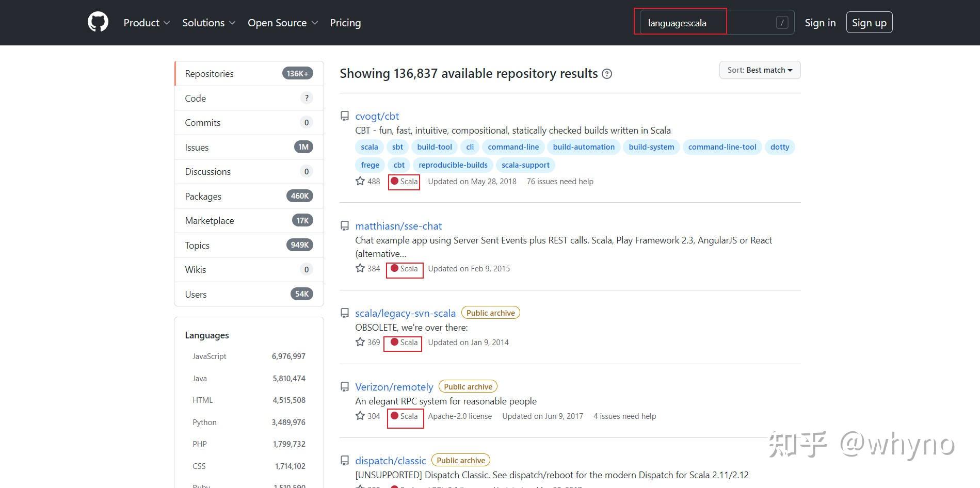
Task: Click the build-automation topic tag
Action: [x=584, y=147]
